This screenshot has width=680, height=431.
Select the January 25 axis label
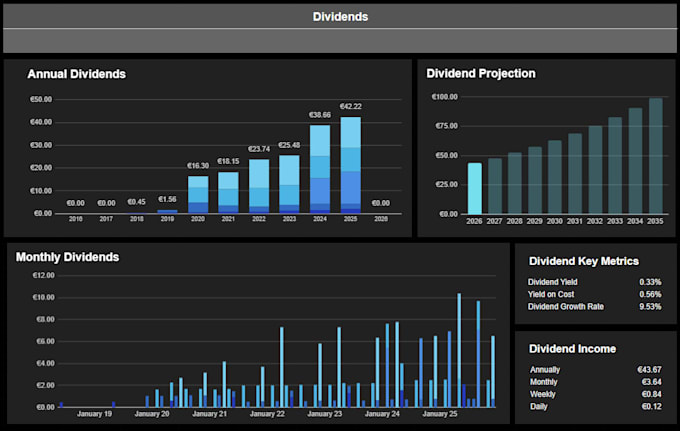(x=440, y=414)
